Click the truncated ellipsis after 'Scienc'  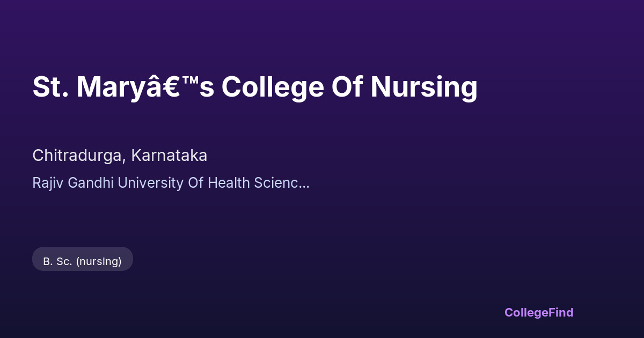[304, 183]
